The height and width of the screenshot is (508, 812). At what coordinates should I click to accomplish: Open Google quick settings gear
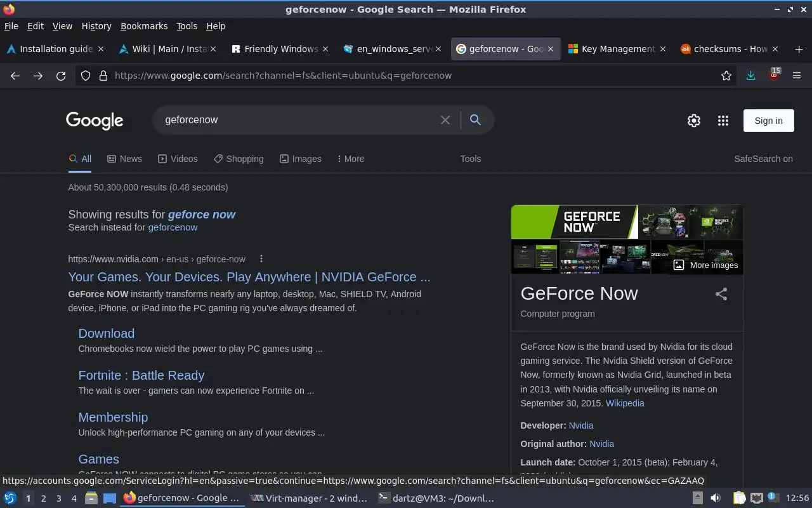click(694, 121)
